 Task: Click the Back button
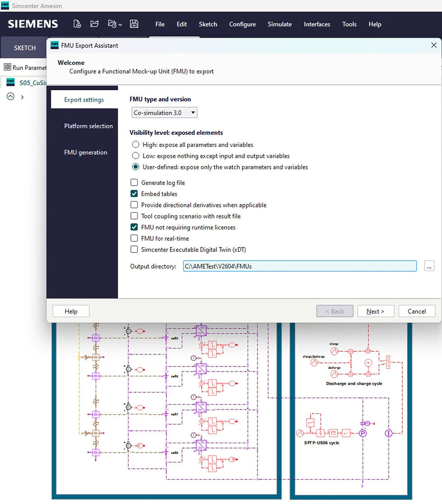335,311
